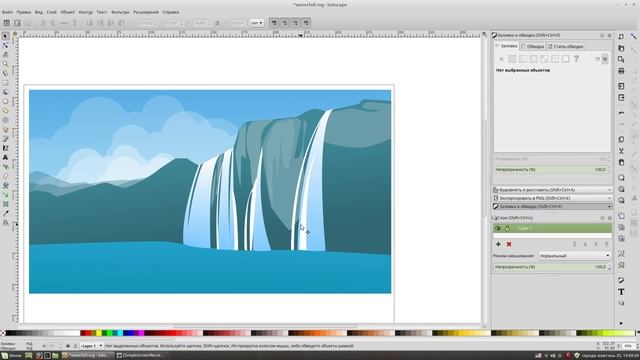Click the Undo icon in command bar
The image size is (640, 360).
click(x=621, y=113)
